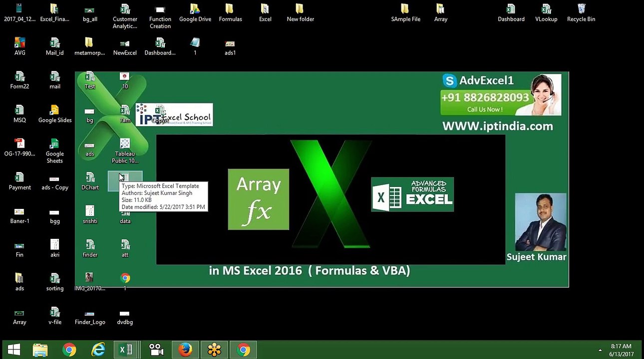Open the DChart Excel file

(x=90, y=181)
